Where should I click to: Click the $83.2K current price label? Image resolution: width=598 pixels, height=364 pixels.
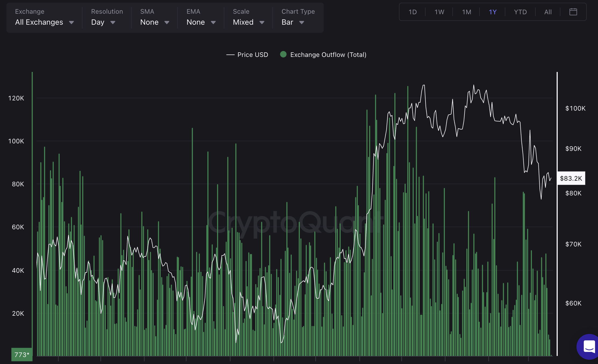click(x=571, y=178)
